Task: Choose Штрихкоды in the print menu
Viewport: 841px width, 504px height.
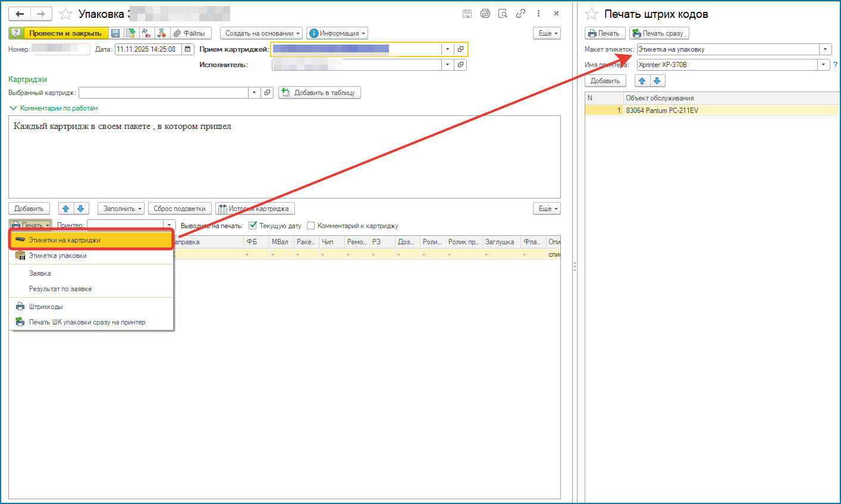Action: click(x=46, y=307)
